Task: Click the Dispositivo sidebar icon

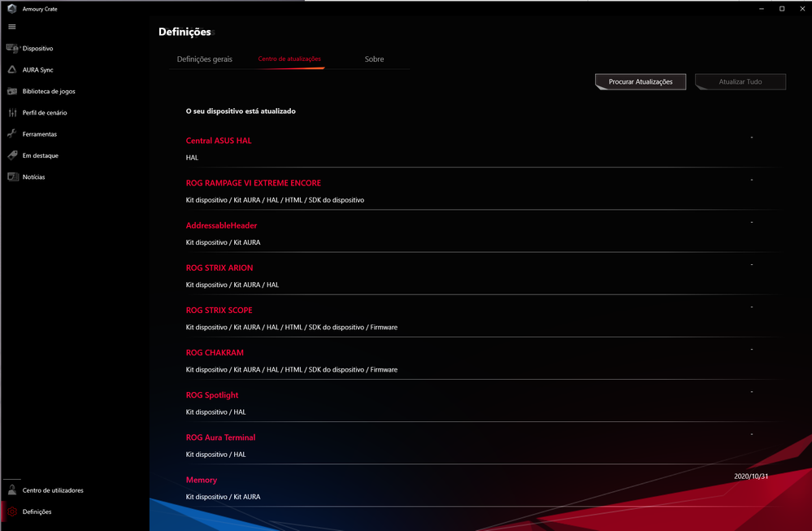Action: click(12, 48)
